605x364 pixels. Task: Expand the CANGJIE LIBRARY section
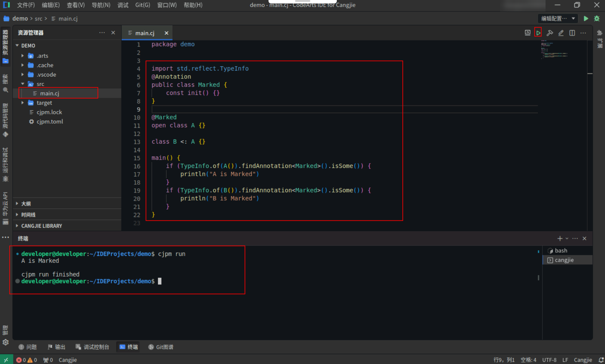(66, 226)
